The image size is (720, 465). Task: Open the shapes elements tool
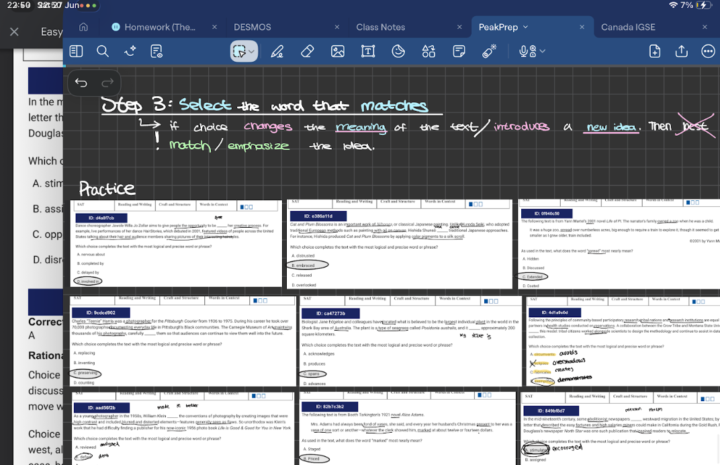tap(428, 51)
